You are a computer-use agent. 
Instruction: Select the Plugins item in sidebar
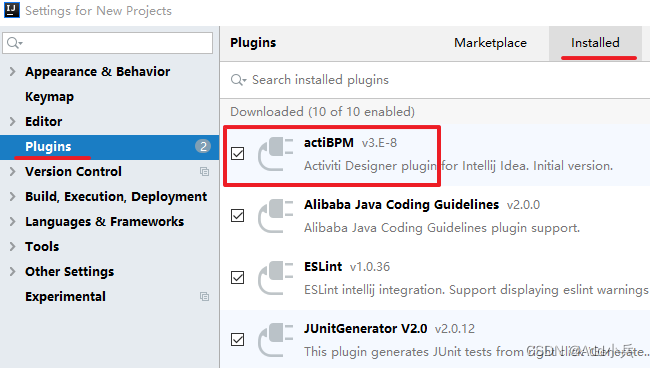(109, 147)
